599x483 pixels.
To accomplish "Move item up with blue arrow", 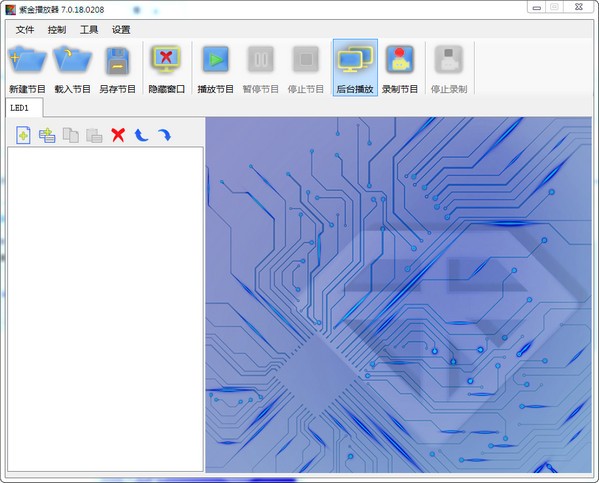I will point(141,135).
